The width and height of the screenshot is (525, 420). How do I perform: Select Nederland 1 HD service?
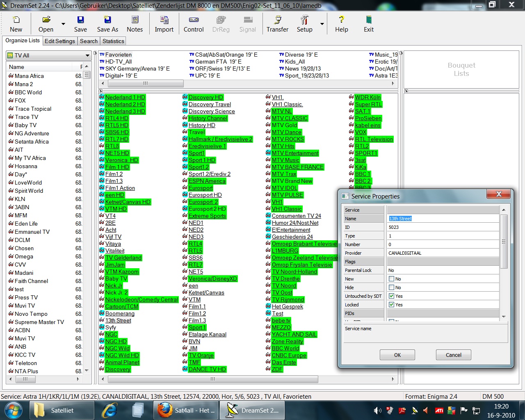[125, 97]
